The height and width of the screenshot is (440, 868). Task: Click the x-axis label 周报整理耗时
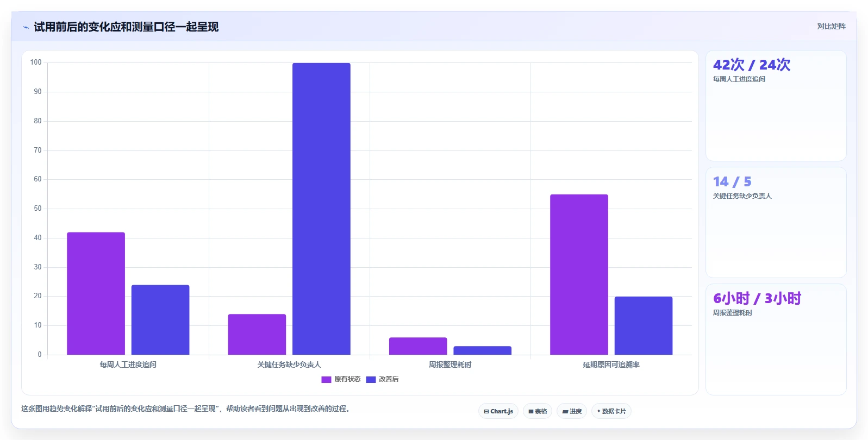pos(450,364)
